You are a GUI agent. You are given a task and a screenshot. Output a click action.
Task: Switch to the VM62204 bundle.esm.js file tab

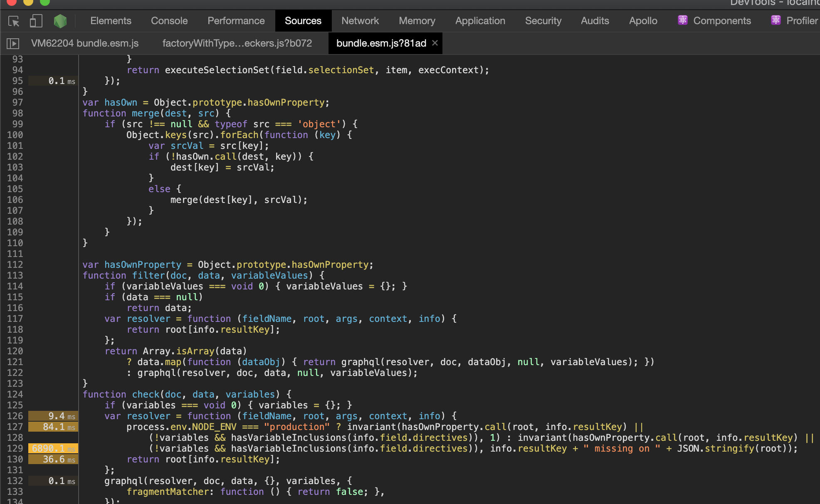point(84,43)
